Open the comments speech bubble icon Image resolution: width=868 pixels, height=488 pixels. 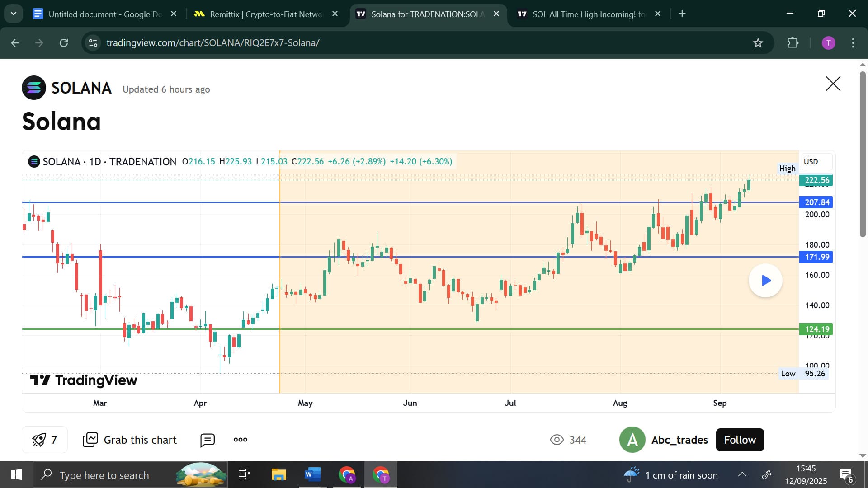click(208, 440)
